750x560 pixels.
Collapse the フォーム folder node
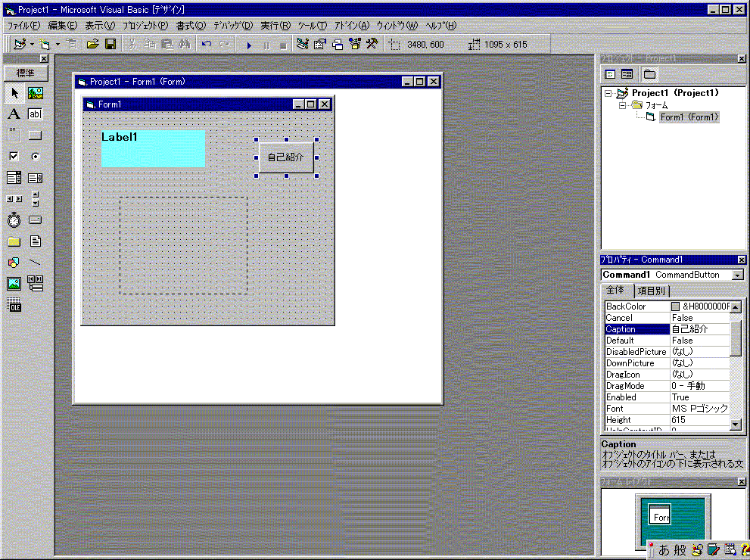pos(622,105)
